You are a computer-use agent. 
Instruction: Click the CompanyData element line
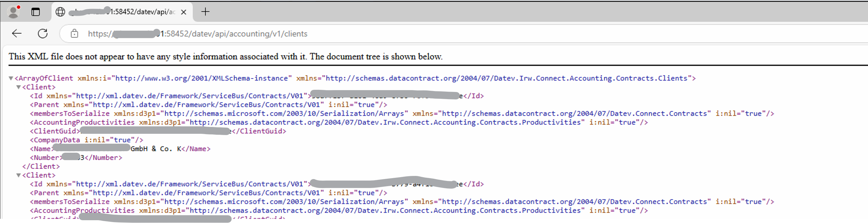coord(87,140)
